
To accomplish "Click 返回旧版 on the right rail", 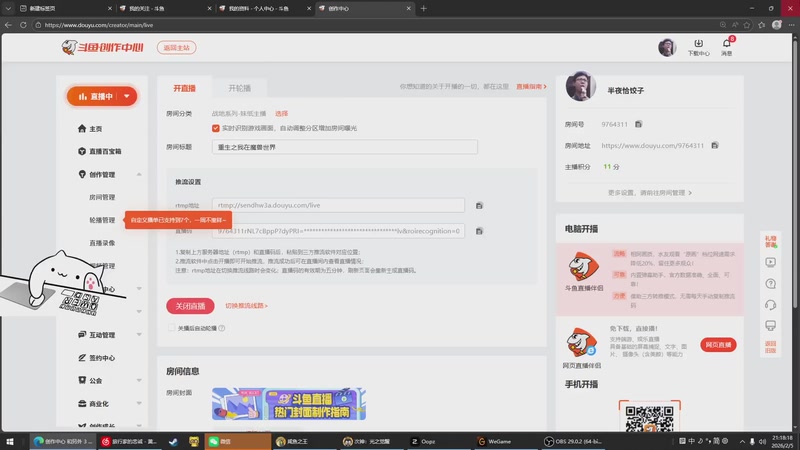I will point(770,347).
